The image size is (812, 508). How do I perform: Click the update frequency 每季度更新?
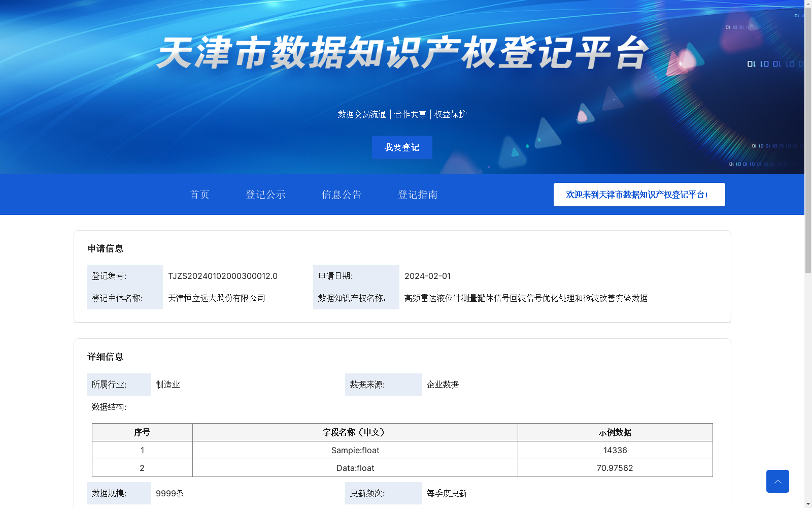[447, 493]
